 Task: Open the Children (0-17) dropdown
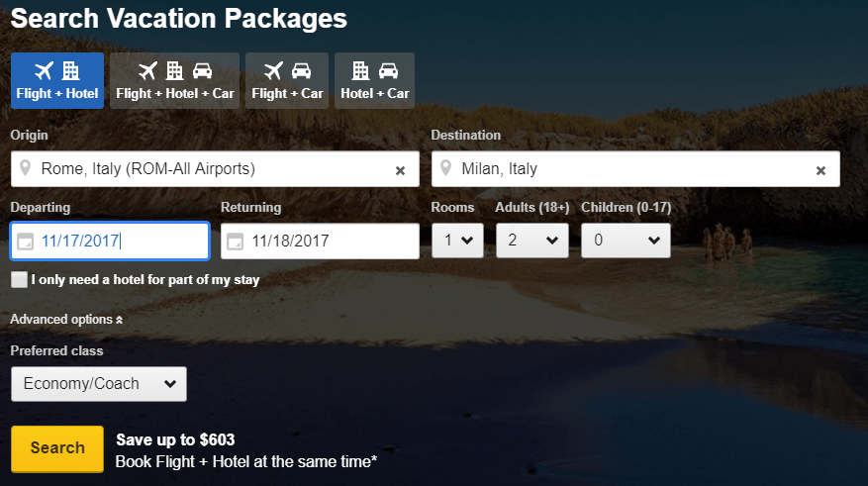click(x=626, y=241)
